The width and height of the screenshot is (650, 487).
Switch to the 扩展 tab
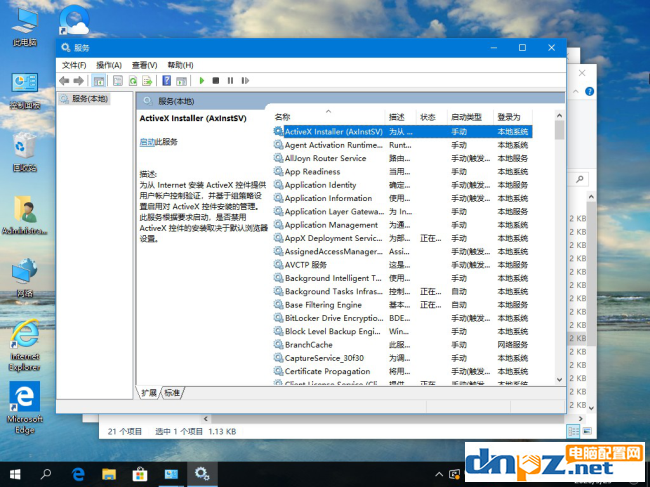point(149,393)
